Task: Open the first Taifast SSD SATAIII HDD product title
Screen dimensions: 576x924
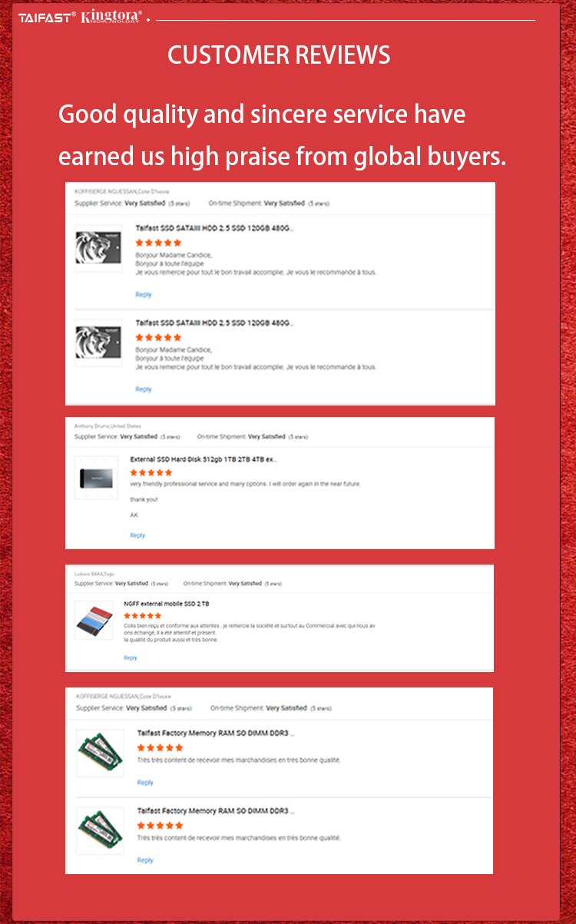Action: point(214,228)
